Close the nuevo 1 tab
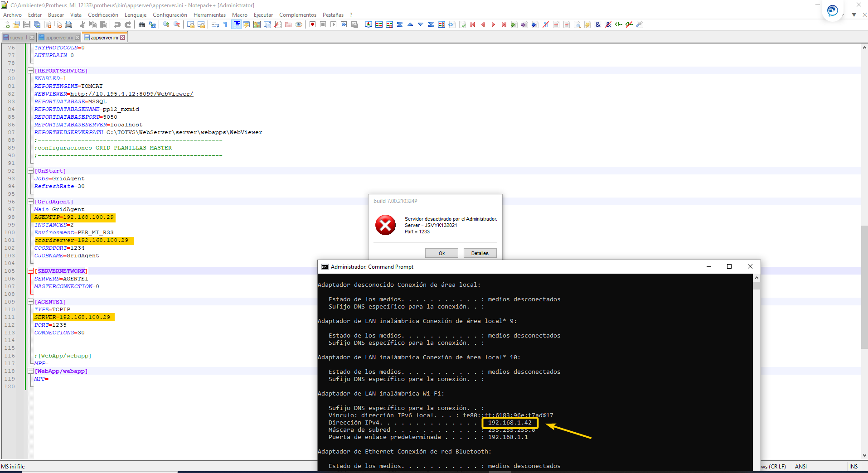This screenshot has width=868, height=473. (32, 38)
